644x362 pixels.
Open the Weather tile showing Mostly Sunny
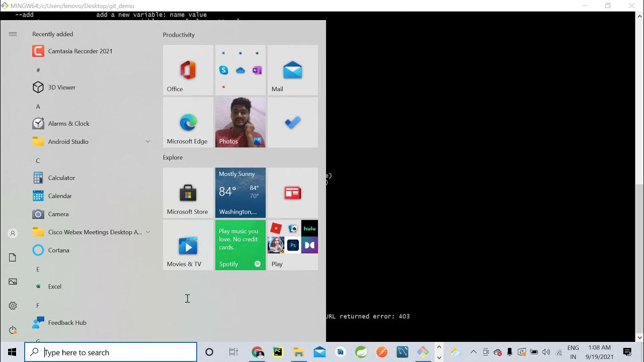tap(240, 193)
